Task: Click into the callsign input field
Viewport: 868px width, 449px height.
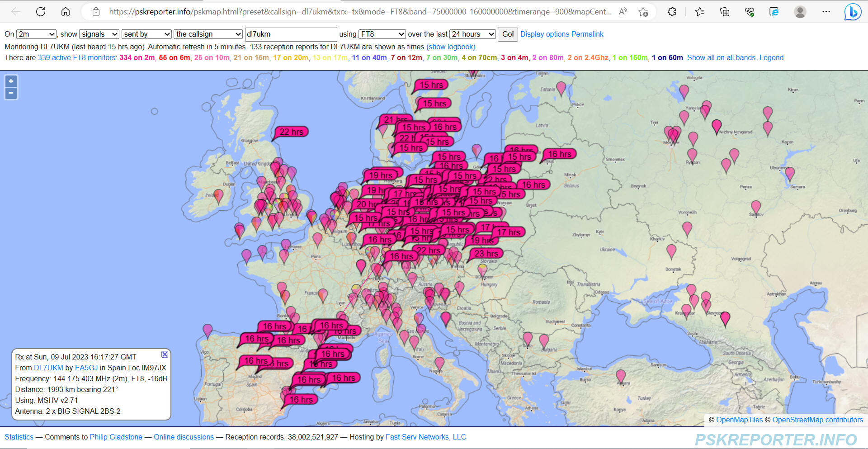Action: 290,34
